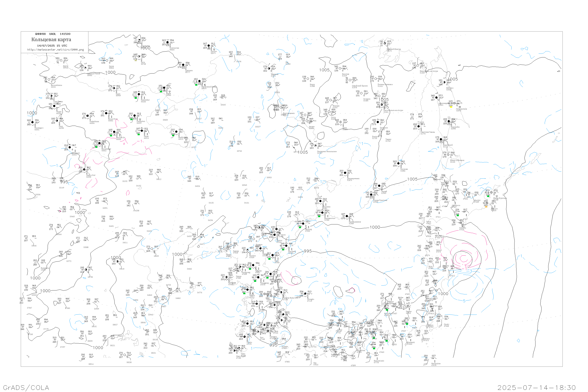Click the green square at Dashbalbar station
The width and height of the screenshot is (588, 392).
136,98
